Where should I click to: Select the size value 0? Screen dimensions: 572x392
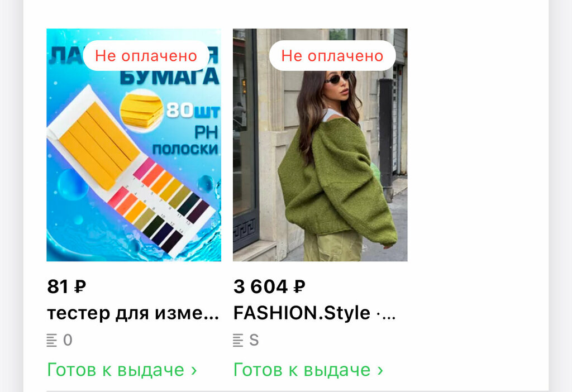click(x=68, y=340)
